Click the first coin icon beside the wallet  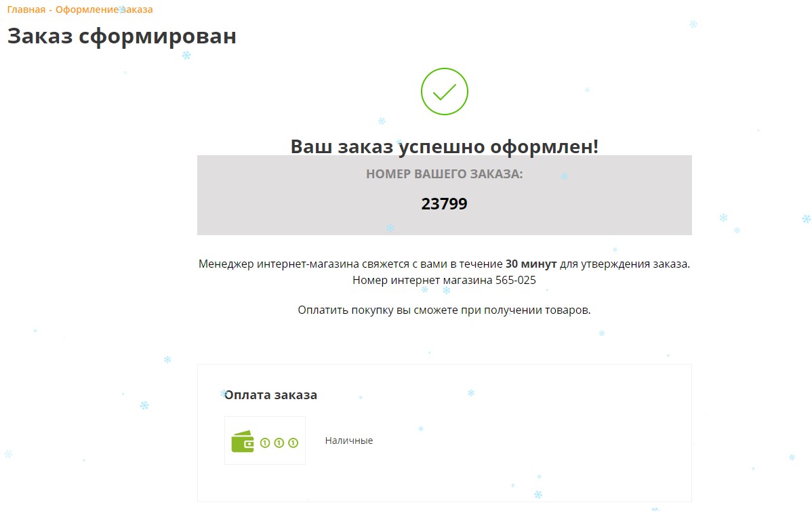pos(265,443)
